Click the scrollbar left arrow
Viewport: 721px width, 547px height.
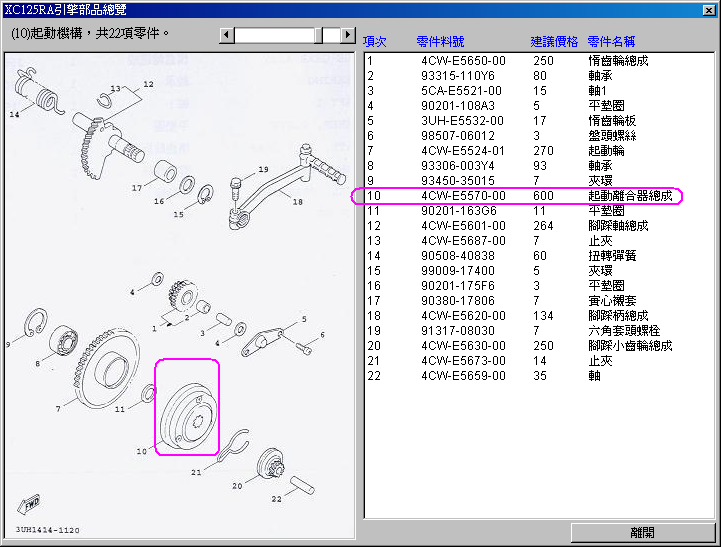click(227, 34)
